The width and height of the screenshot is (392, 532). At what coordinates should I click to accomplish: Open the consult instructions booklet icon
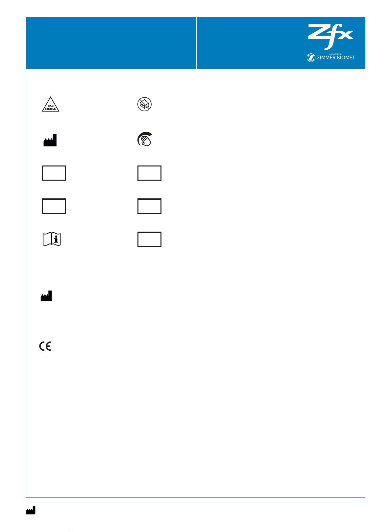(52, 239)
